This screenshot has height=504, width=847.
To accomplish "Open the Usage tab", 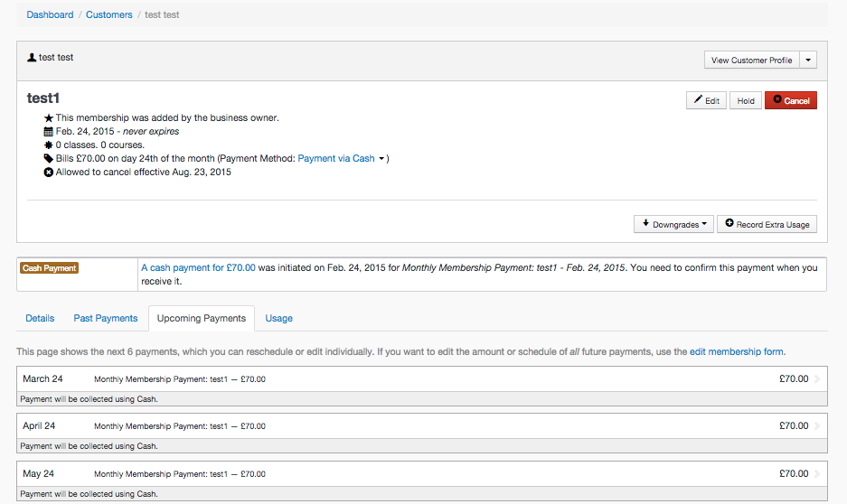I will (x=278, y=319).
